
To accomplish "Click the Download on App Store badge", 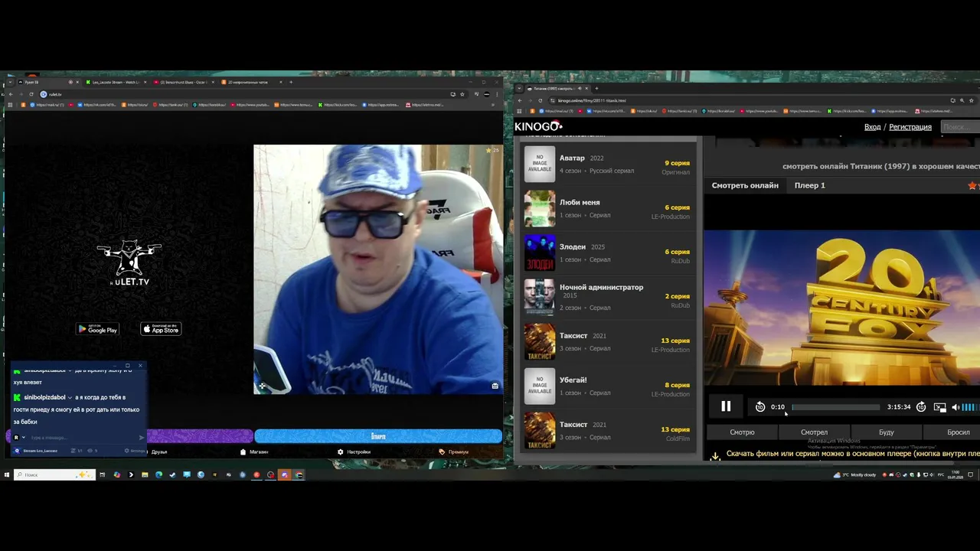I will (161, 329).
